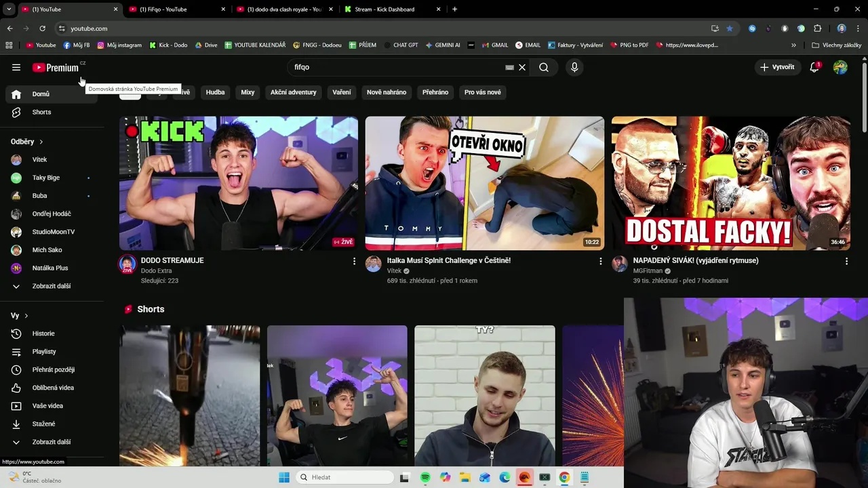Select the Mixy filter chip
The height and width of the screenshot is (488, 868).
tap(248, 92)
